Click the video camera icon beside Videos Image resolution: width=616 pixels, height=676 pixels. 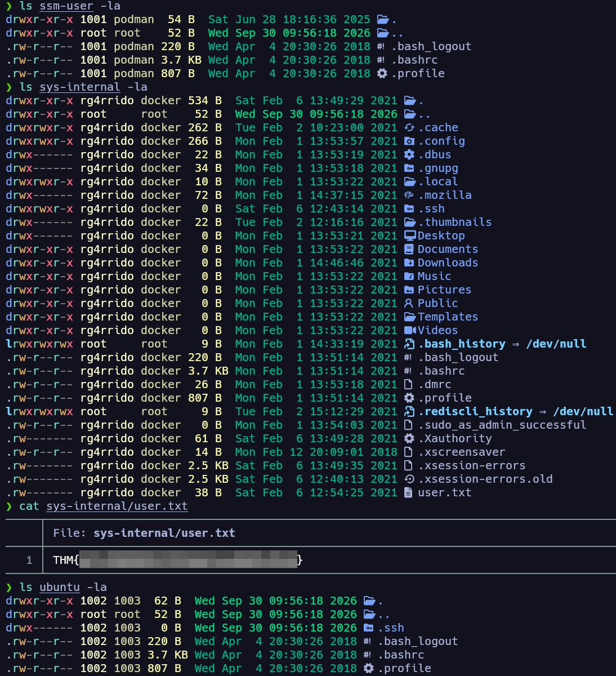click(x=410, y=331)
